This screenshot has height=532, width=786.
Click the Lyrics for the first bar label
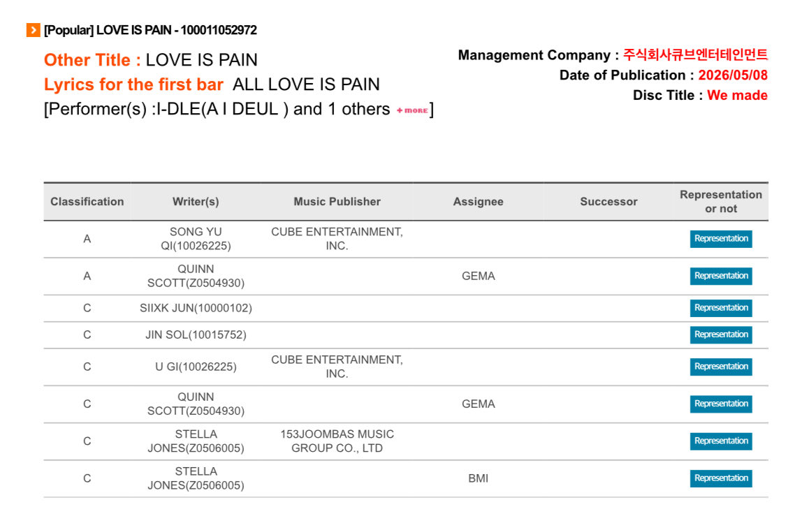tap(133, 84)
